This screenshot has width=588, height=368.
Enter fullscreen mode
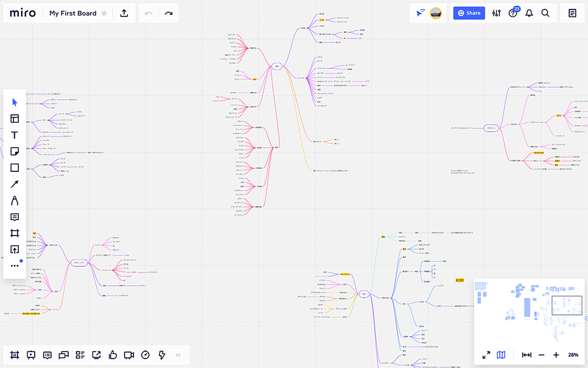pos(486,354)
